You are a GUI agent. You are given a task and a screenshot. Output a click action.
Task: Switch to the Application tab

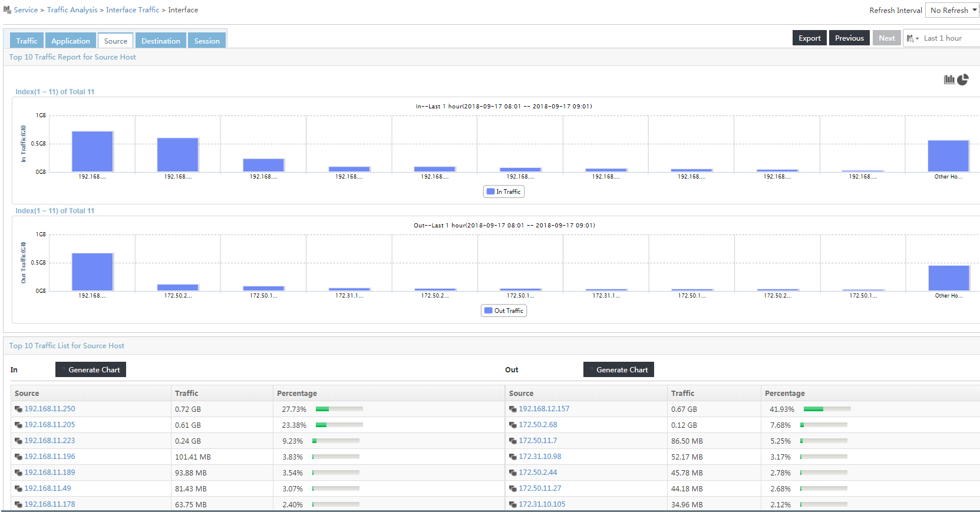click(71, 41)
